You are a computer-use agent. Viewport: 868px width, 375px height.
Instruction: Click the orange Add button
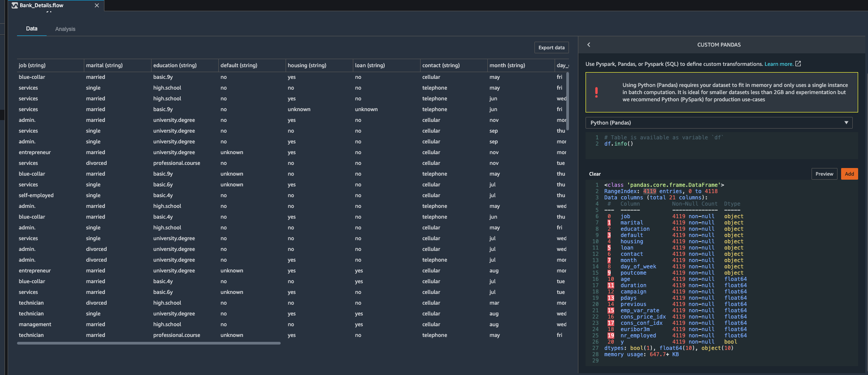(x=849, y=174)
